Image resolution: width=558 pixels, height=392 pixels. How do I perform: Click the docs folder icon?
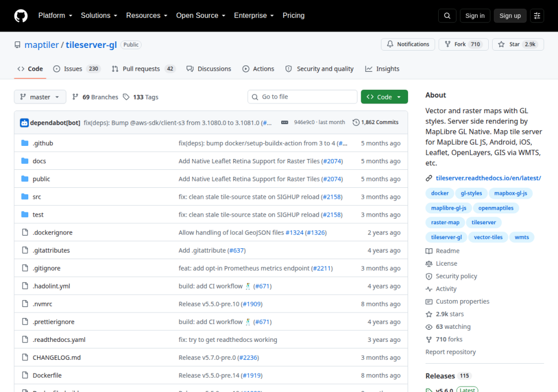click(25, 161)
